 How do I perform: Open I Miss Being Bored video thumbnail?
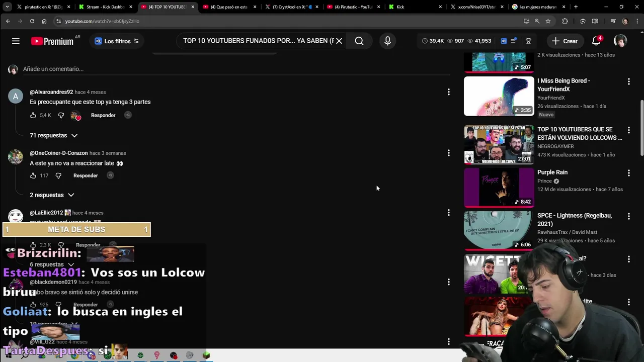499,96
